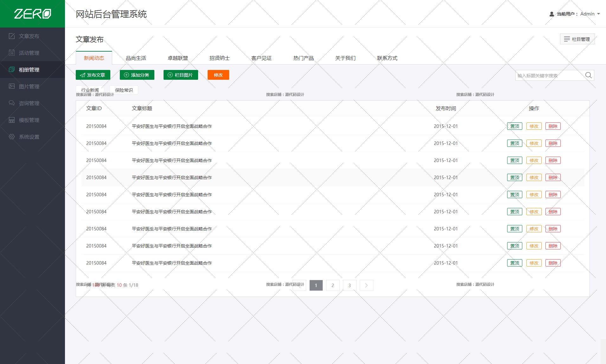Select the 保险常识 category filter
This screenshot has width=606, height=364.
(124, 90)
